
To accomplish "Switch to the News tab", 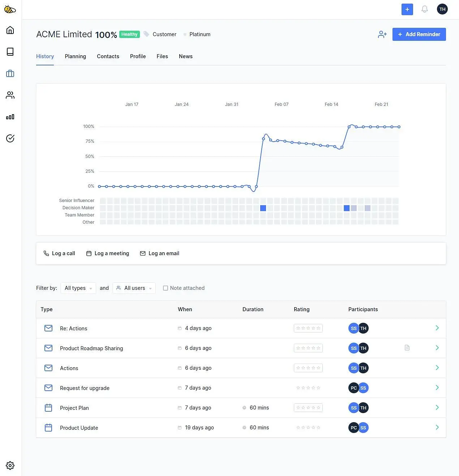I will (x=186, y=56).
